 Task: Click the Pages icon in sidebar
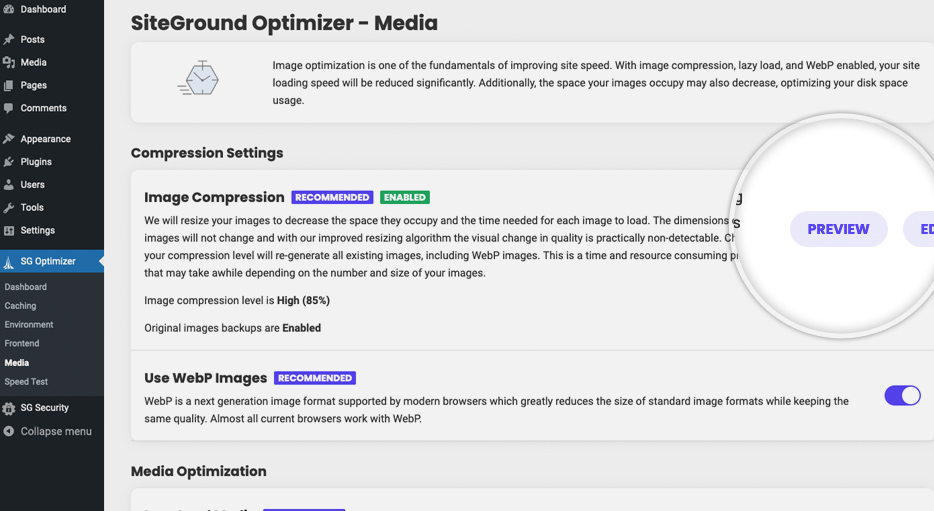point(8,85)
